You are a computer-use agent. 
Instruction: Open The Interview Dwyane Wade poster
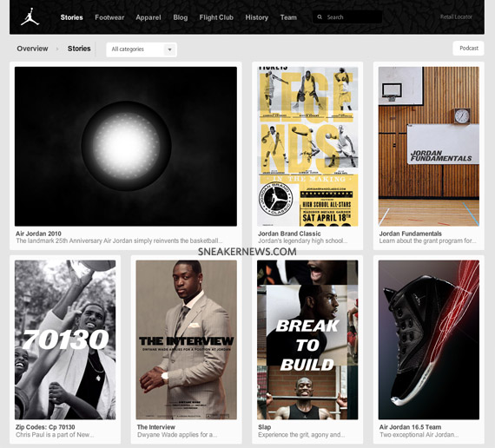pos(186,339)
